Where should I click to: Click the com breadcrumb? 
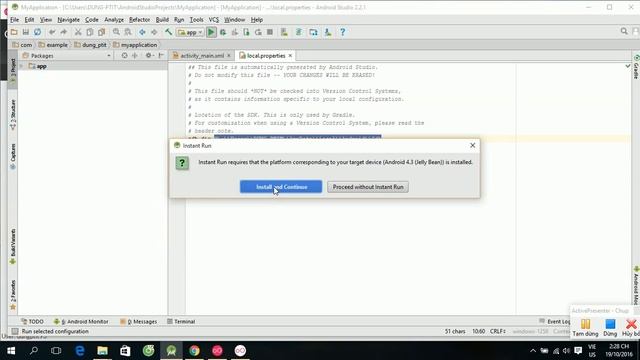click(22, 45)
